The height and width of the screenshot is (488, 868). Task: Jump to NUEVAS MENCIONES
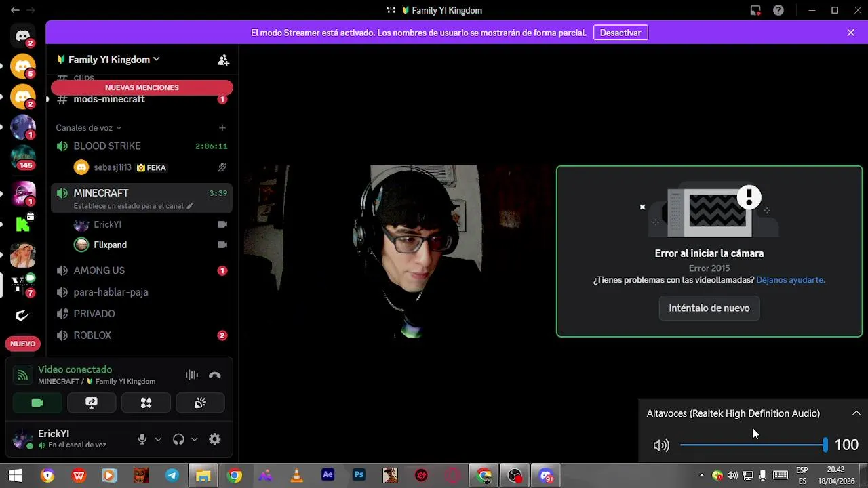(142, 87)
